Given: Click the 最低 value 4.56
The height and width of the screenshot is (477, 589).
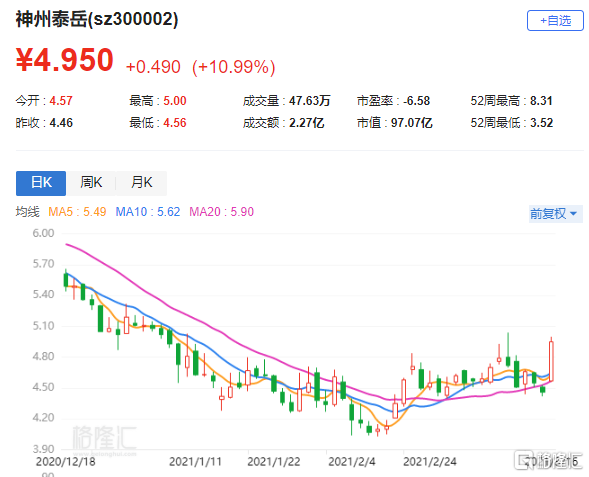Looking at the screenshot, I should [x=175, y=123].
